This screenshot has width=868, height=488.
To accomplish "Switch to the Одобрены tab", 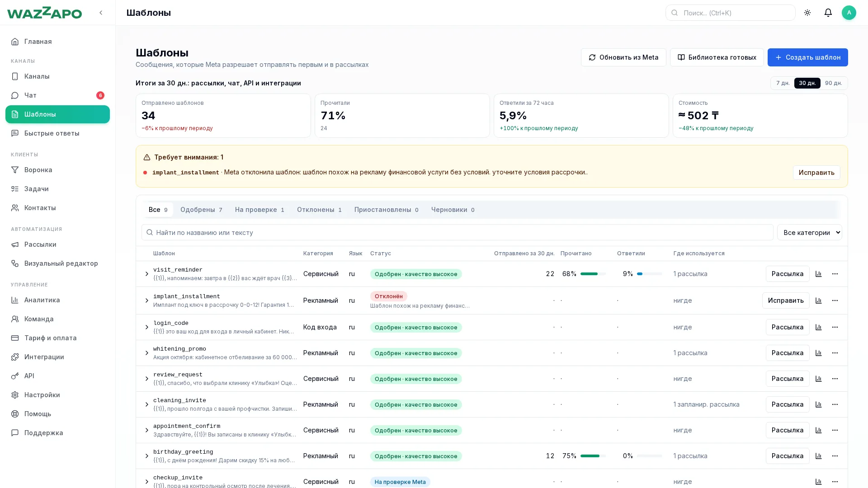I will pos(201,210).
